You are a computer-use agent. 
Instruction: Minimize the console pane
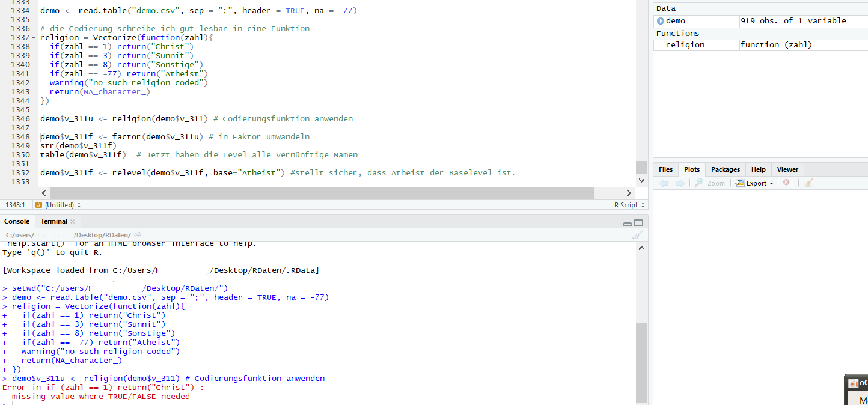[x=628, y=223]
